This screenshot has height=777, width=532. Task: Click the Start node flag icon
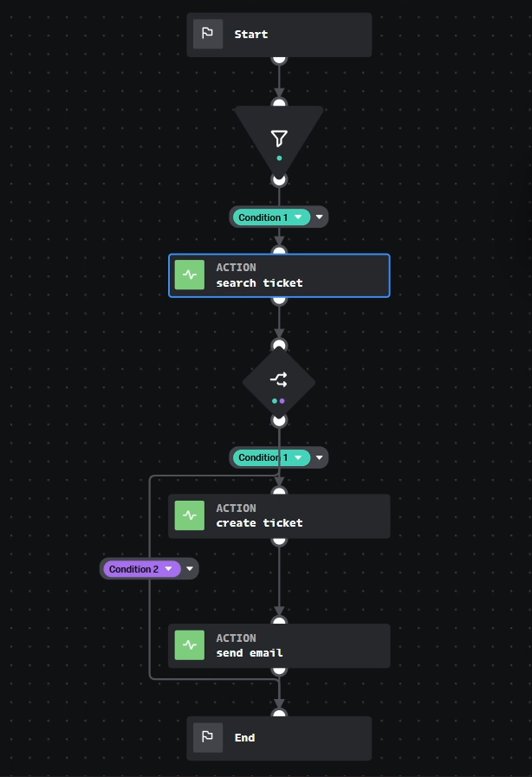tap(207, 34)
